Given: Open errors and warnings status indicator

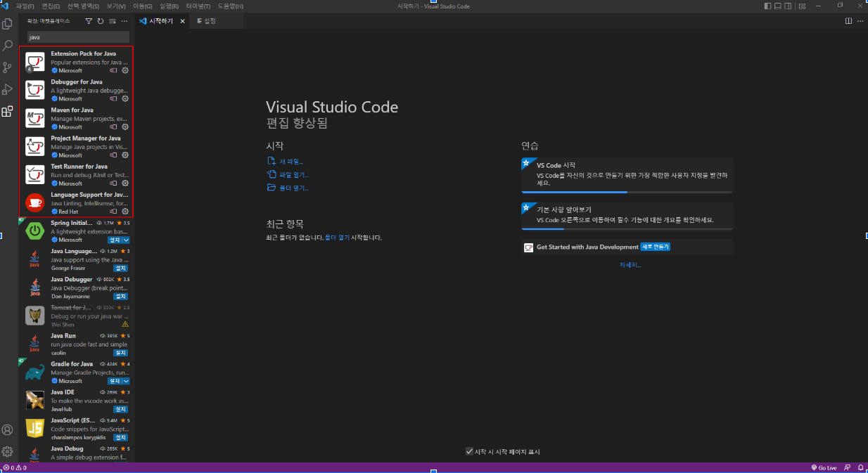Looking at the screenshot, I should [x=15, y=467].
